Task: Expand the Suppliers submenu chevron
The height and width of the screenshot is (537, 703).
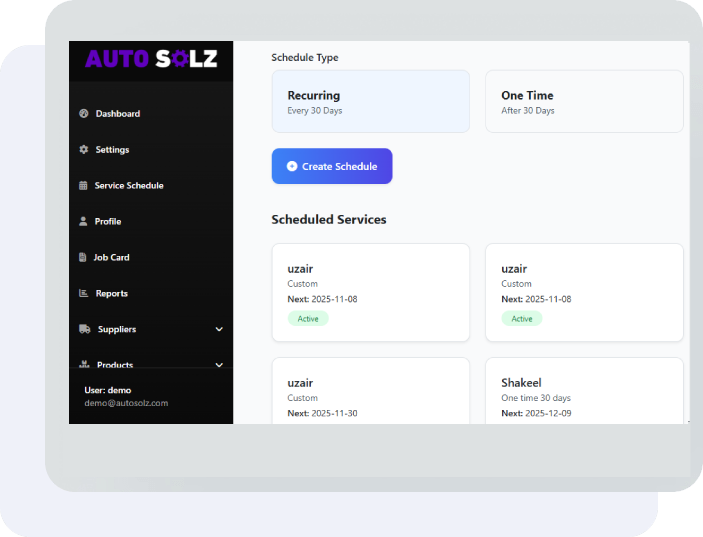Action: click(x=219, y=329)
